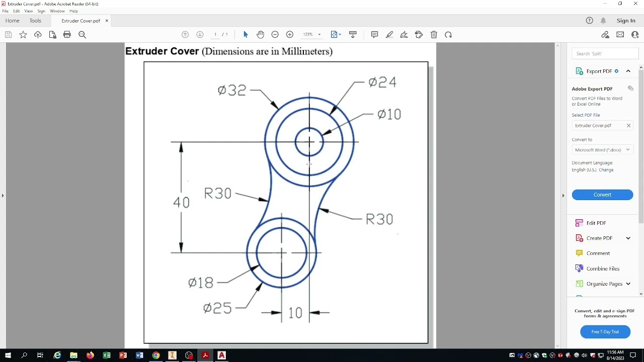Image resolution: width=644 pixels, height=362 pixels.
Task: Click the share with others icon
Action: coord(635,35)
